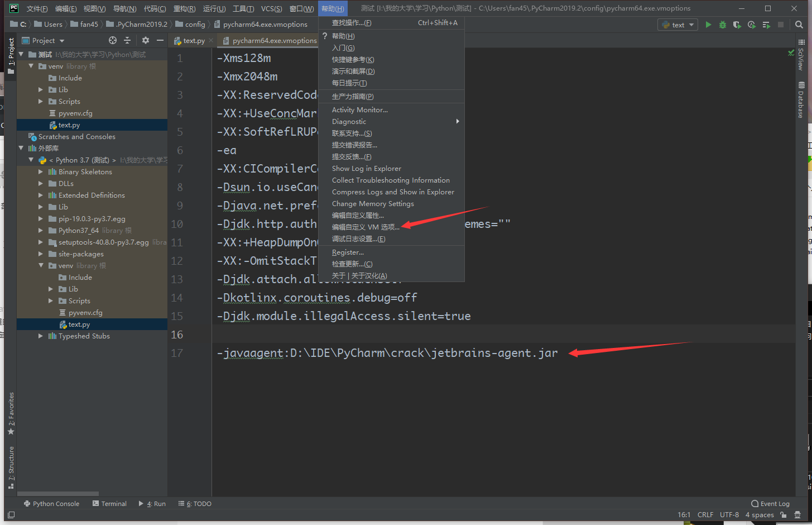
Task: Click the config breadcrumb folder
Action: pos(190,24)
